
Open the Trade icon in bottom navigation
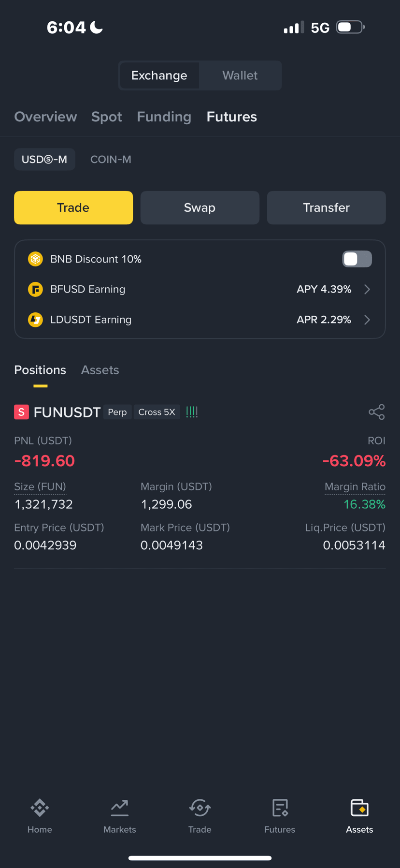pos(200,807)
